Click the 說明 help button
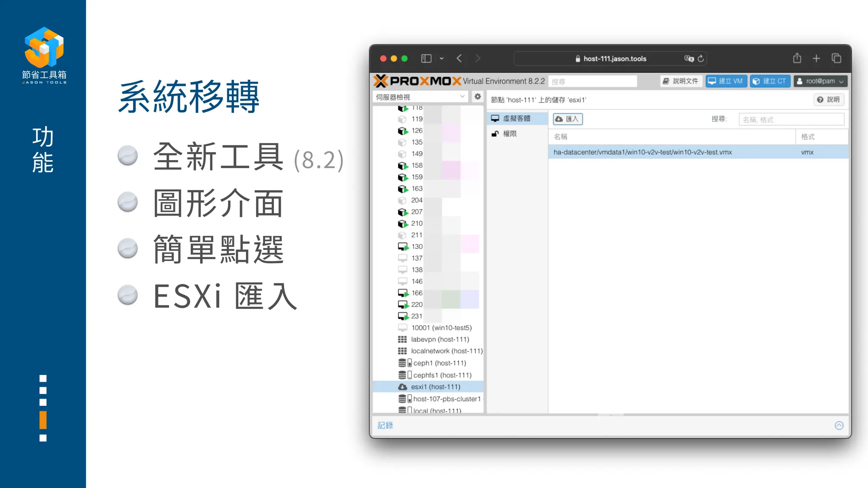868x488 pixels. [829, 100]
